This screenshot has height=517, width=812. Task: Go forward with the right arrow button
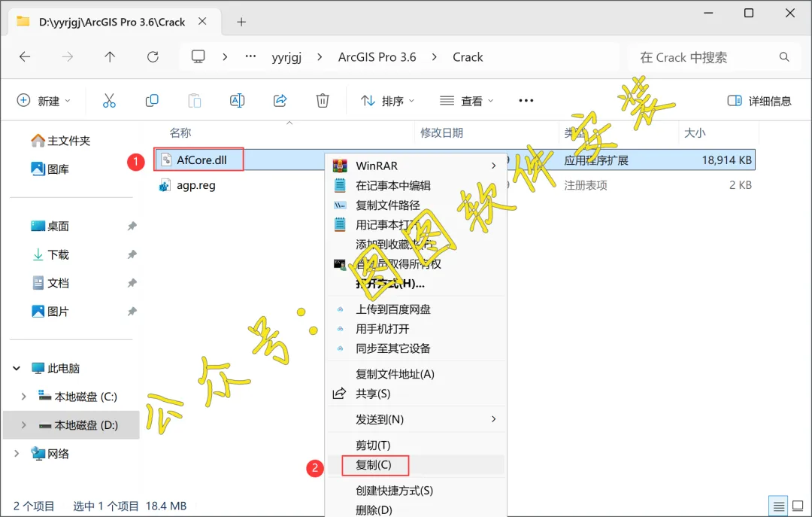[x=68, y=57]
